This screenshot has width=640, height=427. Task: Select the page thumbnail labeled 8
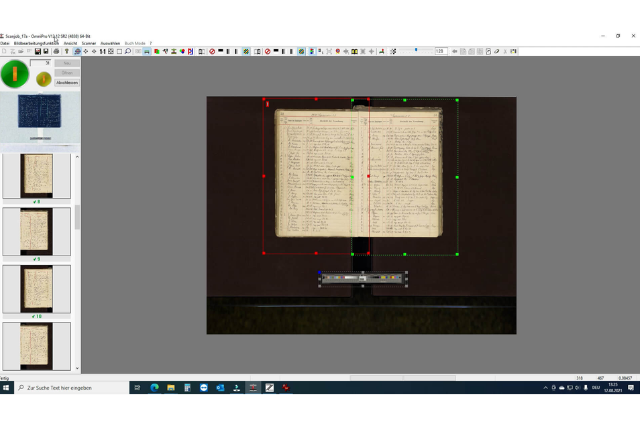pyautogui.click(x=37, y=175)
